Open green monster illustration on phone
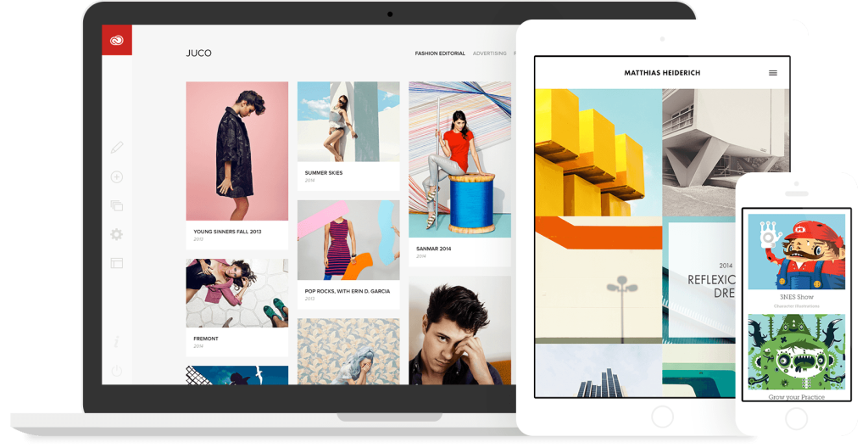The height and width of the screenshot is (448, 868). click(797, 352)
